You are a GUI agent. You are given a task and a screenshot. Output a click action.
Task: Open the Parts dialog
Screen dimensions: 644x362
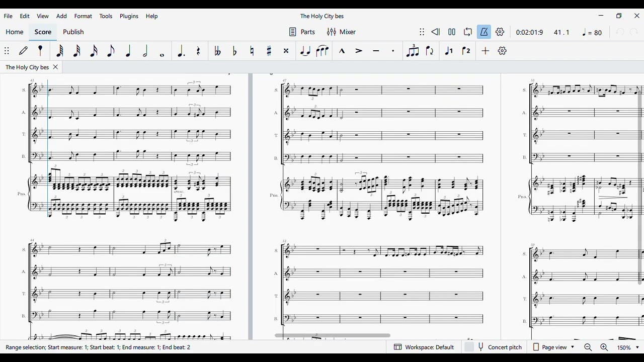(x=302, y=32)
